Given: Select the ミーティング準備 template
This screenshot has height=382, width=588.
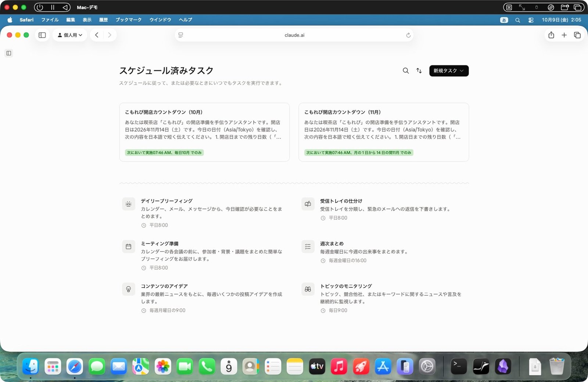Looking at the screenshot, I should click(204, 255).
